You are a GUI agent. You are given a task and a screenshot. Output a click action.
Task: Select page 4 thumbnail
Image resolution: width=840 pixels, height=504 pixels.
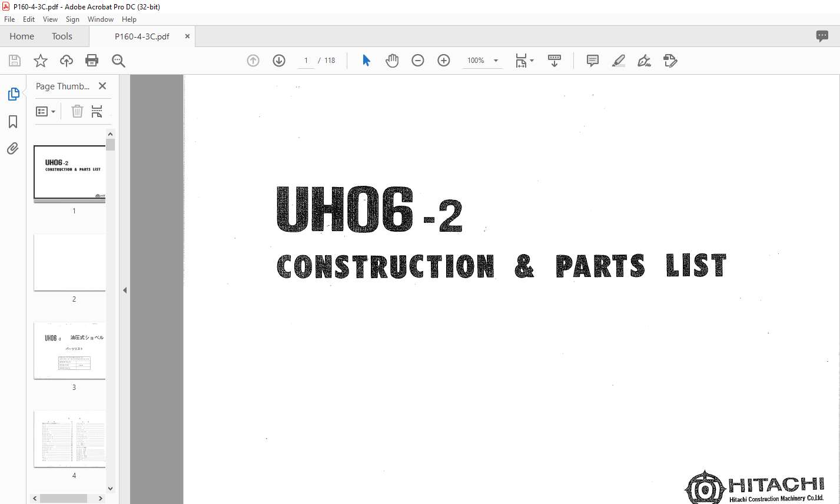(69, 439)
